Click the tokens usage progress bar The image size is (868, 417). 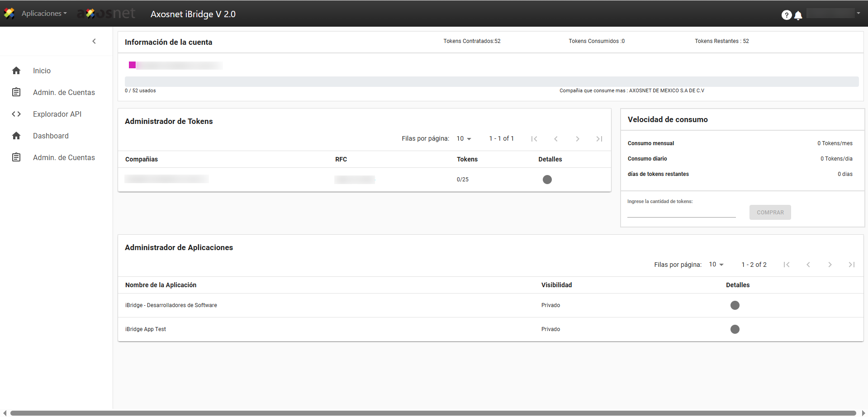tap(491, 81)
